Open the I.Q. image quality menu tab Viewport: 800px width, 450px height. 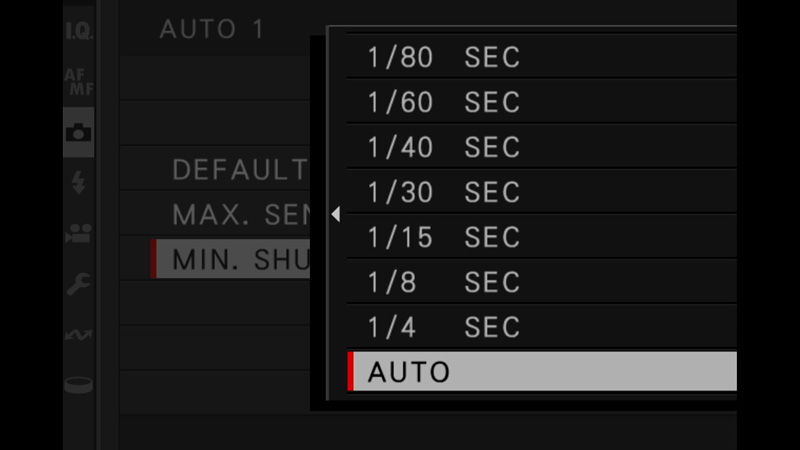coord(79,31)
